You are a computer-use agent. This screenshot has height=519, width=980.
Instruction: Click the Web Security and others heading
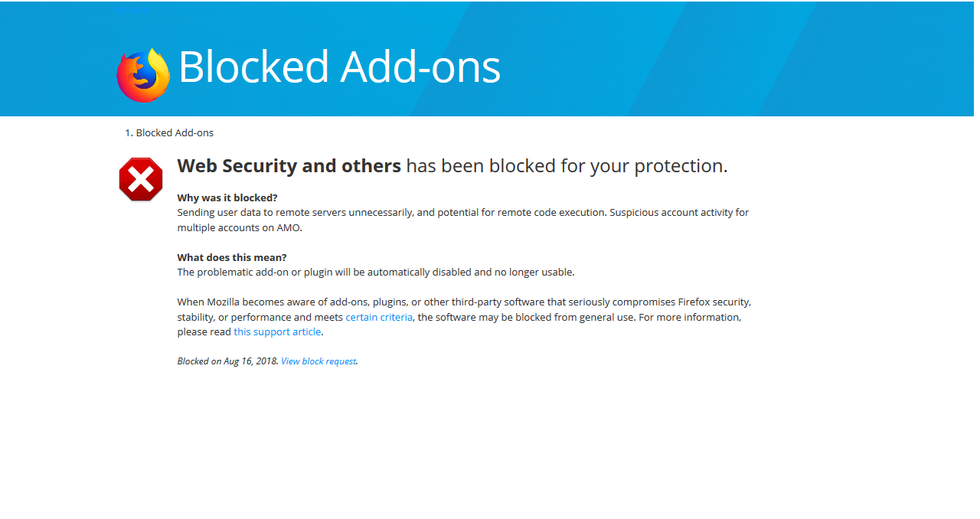click(289, 165)
